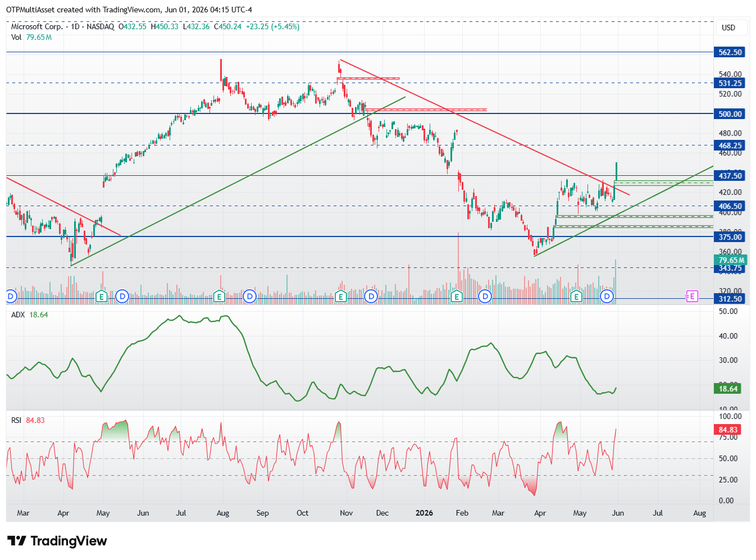
Task: Click the green 18.64 ADX axis label
Action: tap(728, 389)
